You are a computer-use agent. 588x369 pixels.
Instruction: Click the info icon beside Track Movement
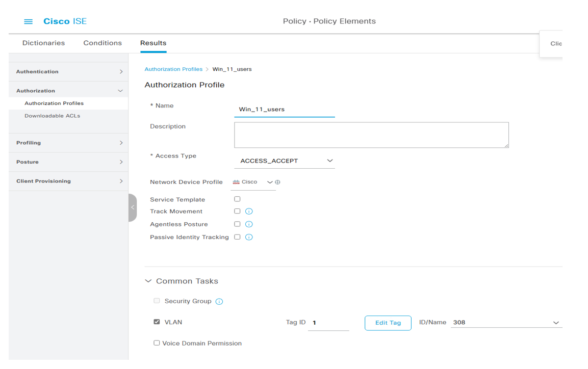[248, 211]
